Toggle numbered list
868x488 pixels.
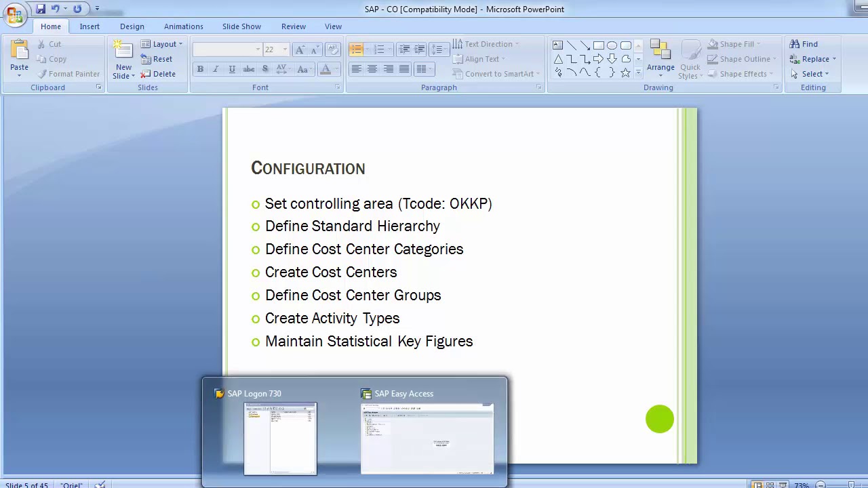(x=380, y=49)
